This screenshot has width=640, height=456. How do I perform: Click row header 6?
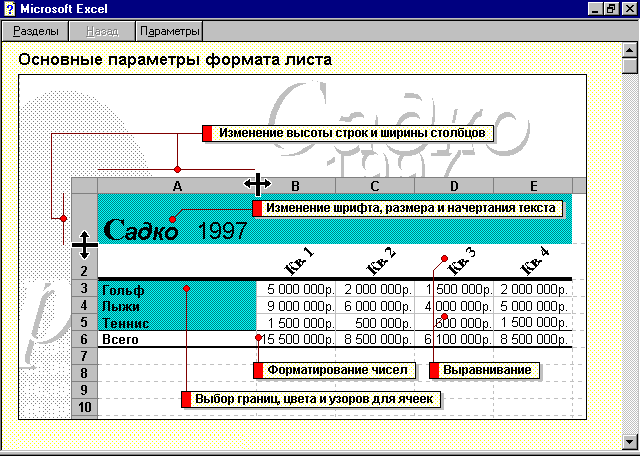[x=84, y=339]
